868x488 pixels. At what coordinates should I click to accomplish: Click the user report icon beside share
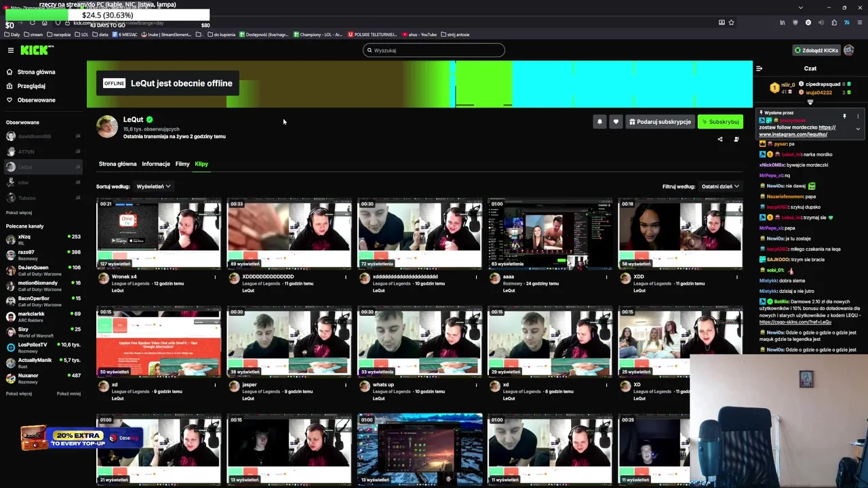pos(736,140)
